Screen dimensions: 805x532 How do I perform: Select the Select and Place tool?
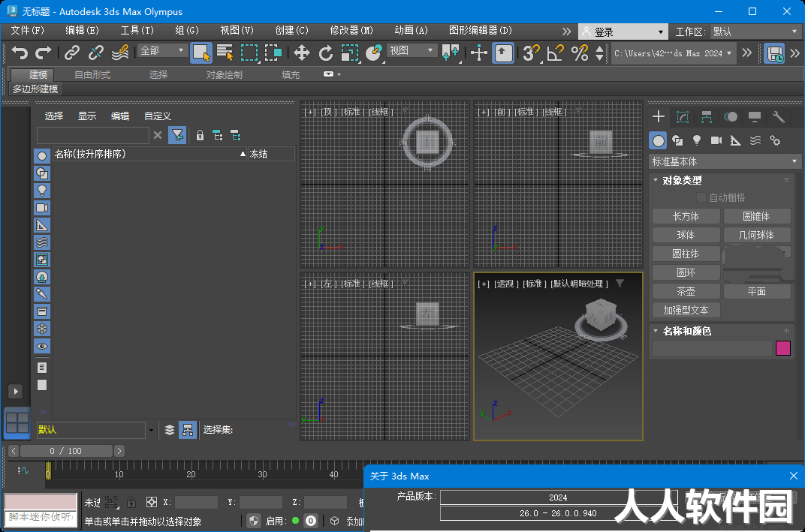374,53
